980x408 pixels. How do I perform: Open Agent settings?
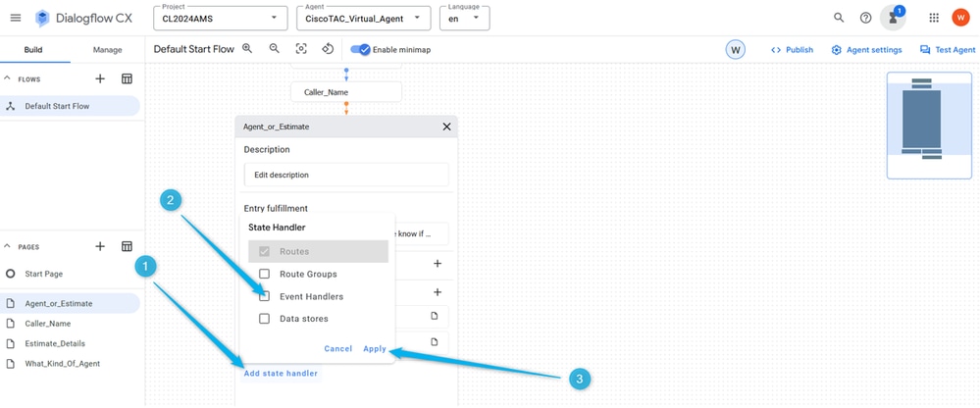(x=866, y=49)
